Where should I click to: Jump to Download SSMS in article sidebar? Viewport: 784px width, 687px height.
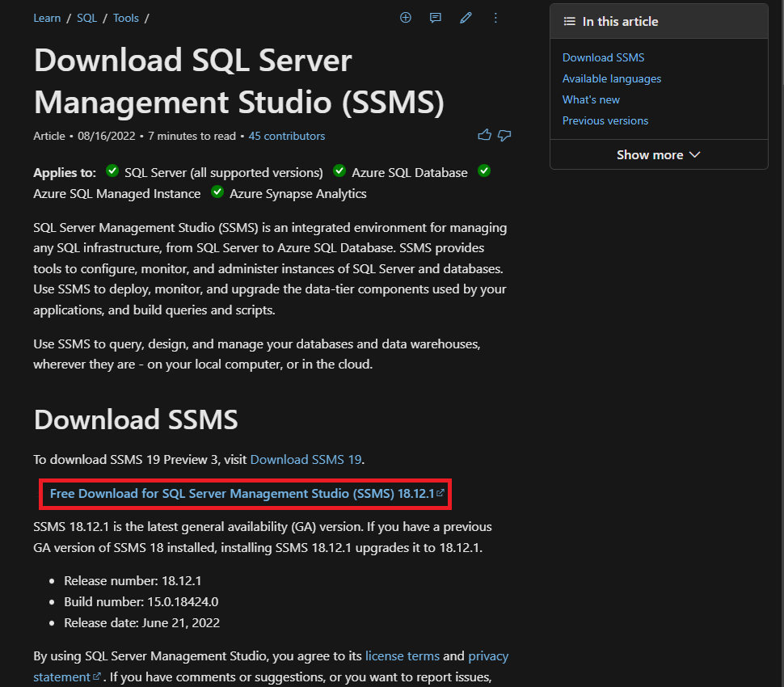(x=603, y=57)
